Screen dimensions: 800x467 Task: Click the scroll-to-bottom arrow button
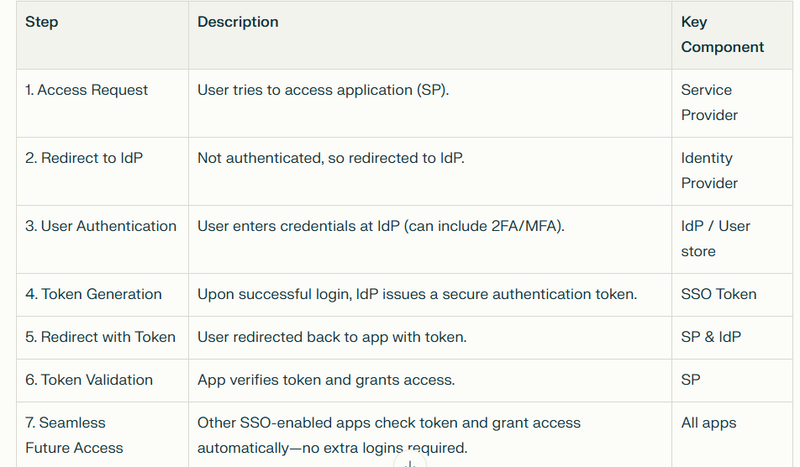click(x=410, y=461)
